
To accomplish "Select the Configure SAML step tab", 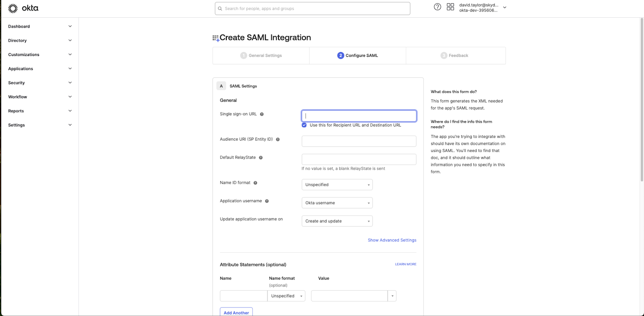I will [357, 56].
